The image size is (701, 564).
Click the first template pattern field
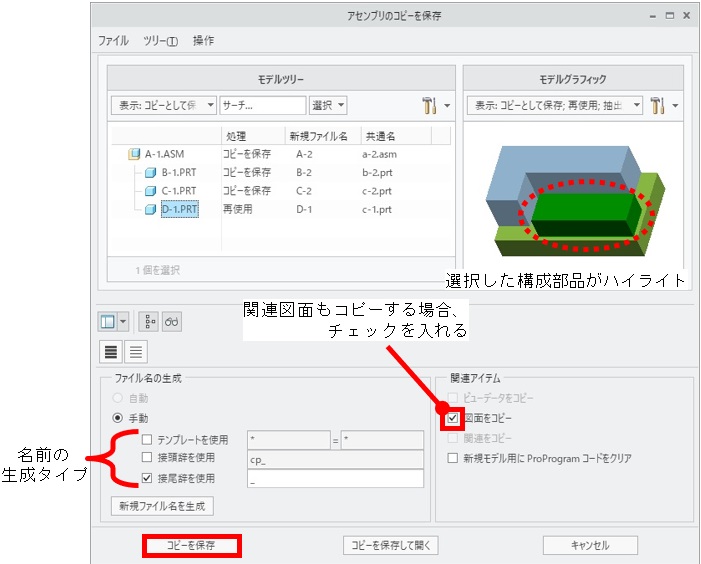pyautogui.click(x=289, y=440)
